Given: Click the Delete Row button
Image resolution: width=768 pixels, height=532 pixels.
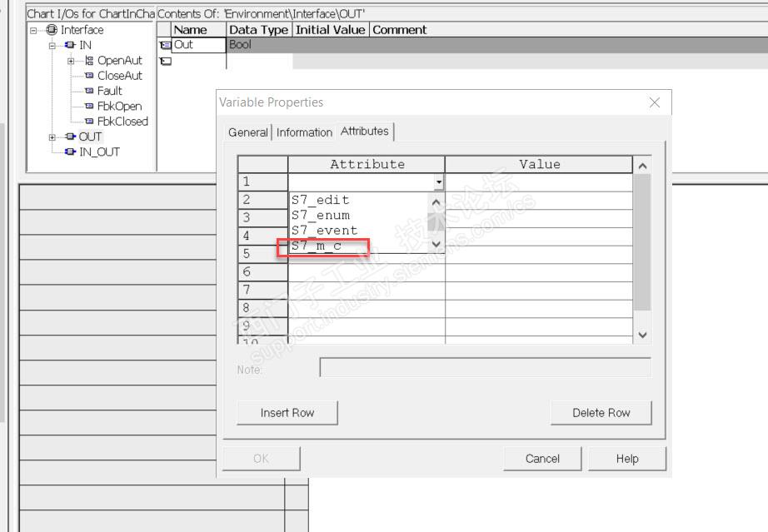Looking at the screenshot, I should [x=601, y=413].
